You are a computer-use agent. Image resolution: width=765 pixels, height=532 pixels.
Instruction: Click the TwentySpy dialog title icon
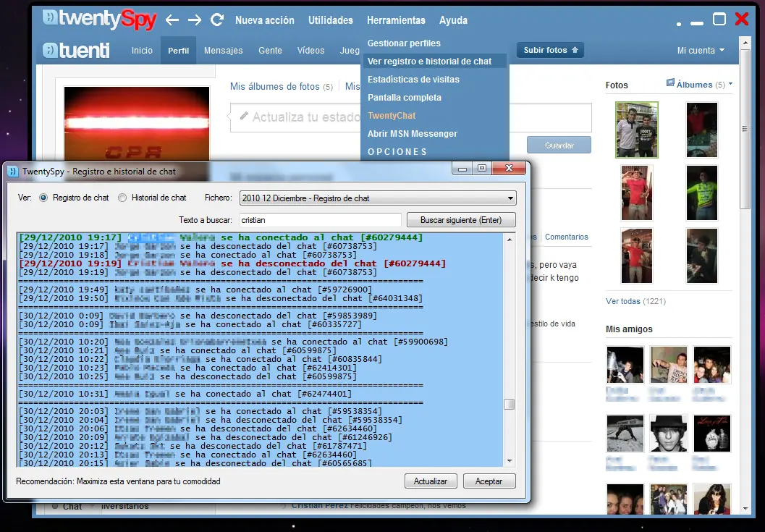(13, 172)
